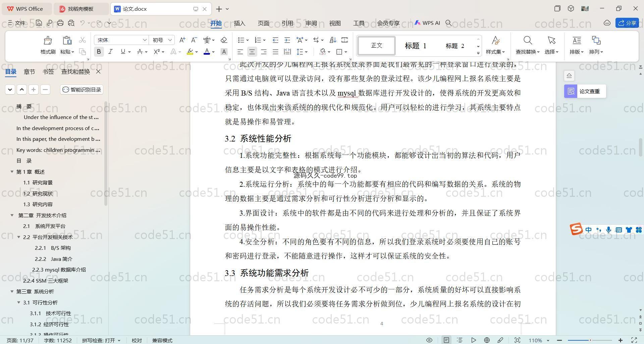Viewport: 644px width, 344px height.
Task: Open the Paper Check (论文查重) panel
Action: (585, 91)
